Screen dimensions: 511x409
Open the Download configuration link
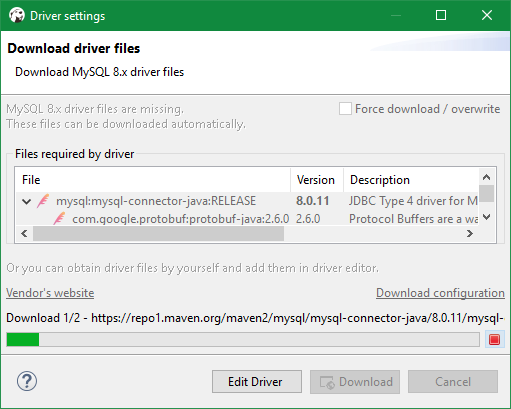(440, 293)
